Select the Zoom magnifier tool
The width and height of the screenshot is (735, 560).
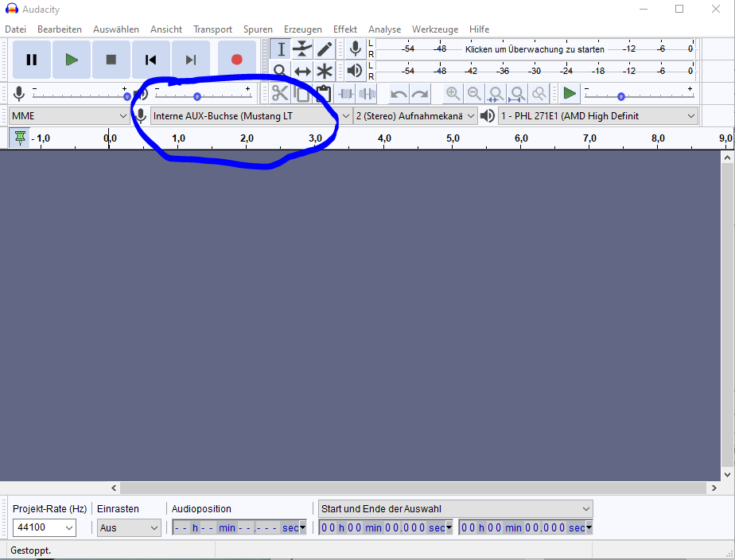click(x=280, y=71)
